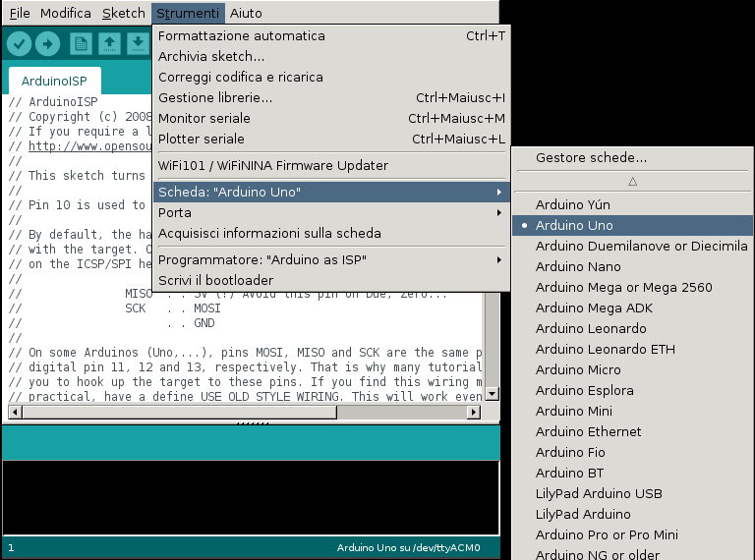Select the Arduino Mega ADK board
The height and width of the screenshot is (560, 755).
[x=633, y=308]
